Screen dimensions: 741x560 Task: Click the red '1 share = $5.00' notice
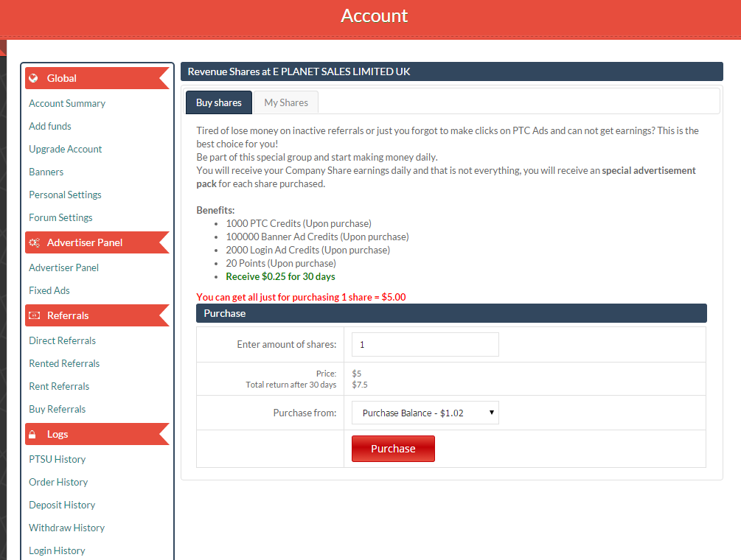pos(301,297)
